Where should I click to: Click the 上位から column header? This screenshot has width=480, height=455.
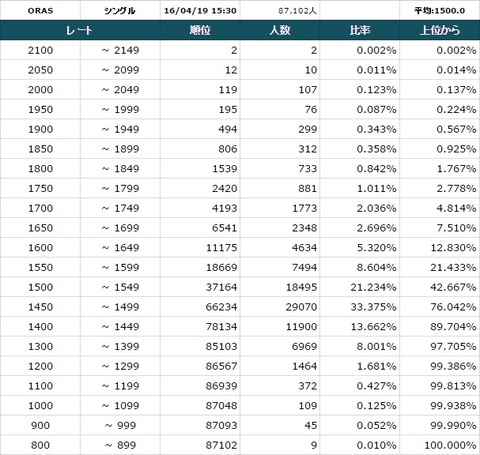(440, 30)
